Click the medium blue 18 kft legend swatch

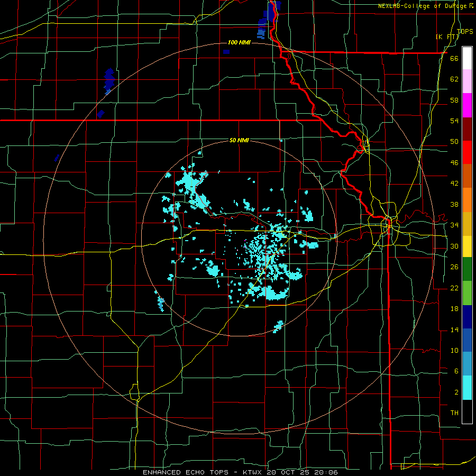(x=467, y=340)
